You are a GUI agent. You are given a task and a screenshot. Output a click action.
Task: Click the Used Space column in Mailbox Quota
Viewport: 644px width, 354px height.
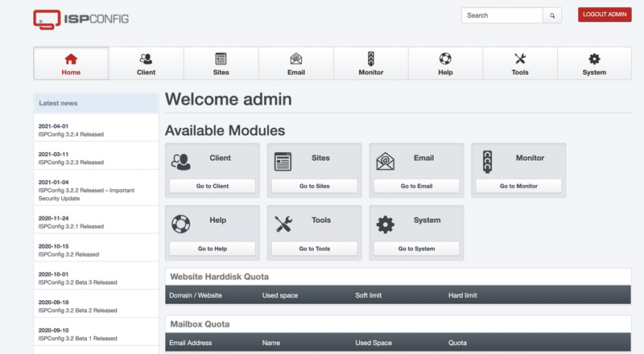click(374, 343)
